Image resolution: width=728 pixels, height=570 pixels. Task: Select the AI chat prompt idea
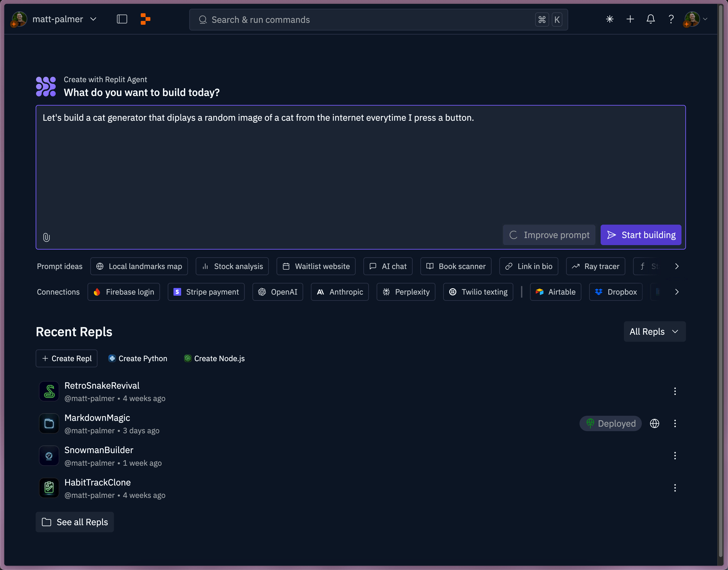click(x=388, y=266)
